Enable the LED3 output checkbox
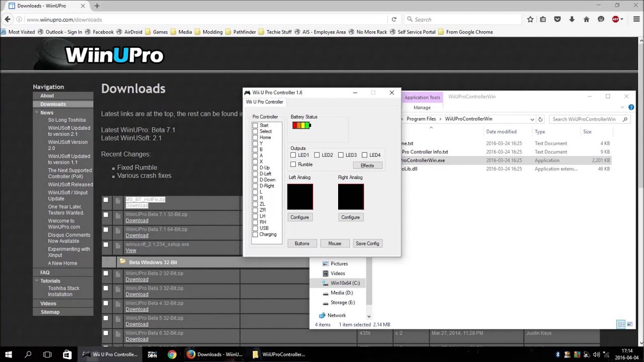 (x=341, y=155)
